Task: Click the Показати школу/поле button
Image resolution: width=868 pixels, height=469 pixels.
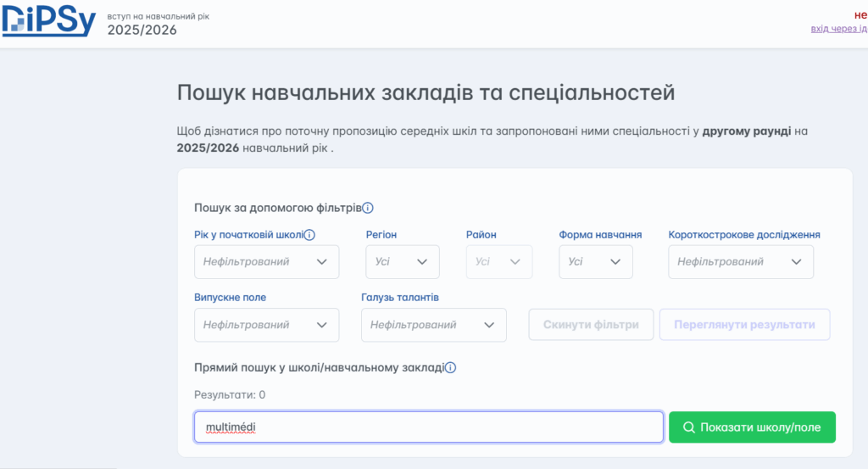Action: (752, 427)
